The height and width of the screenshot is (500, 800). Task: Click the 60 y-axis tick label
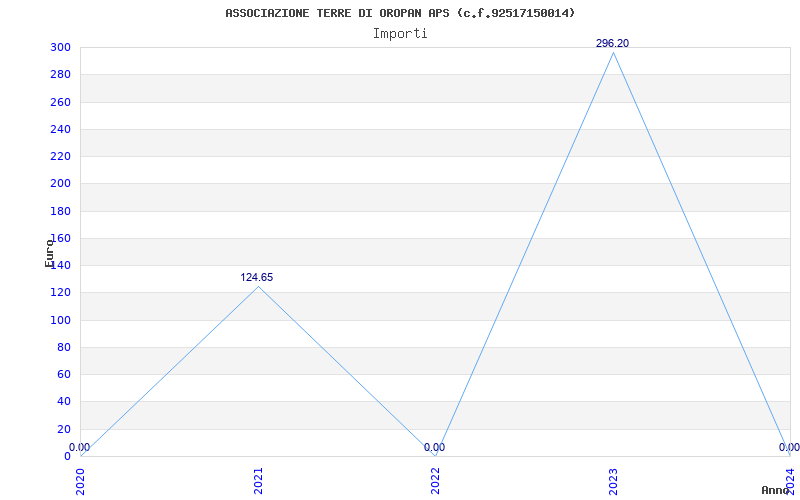pos(64,374)
